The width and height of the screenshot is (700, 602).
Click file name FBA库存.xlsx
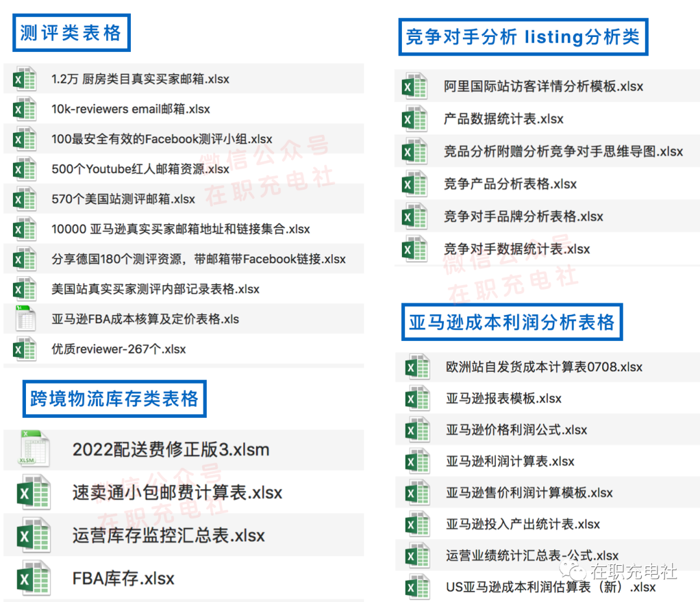point(123,579)
